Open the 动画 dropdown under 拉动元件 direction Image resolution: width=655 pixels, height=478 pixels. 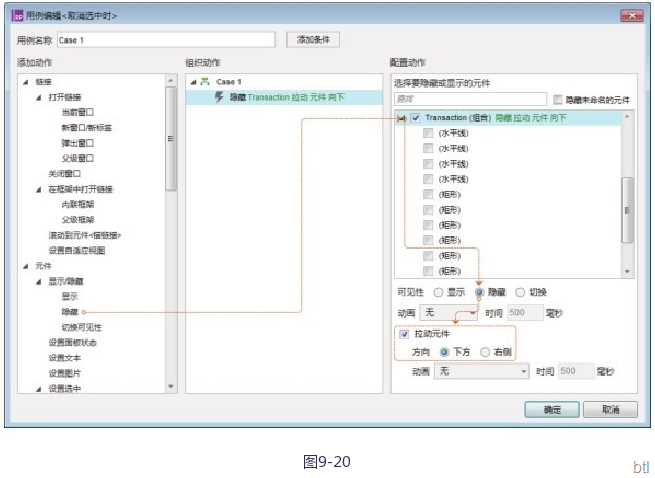click(x=482, y=371)
